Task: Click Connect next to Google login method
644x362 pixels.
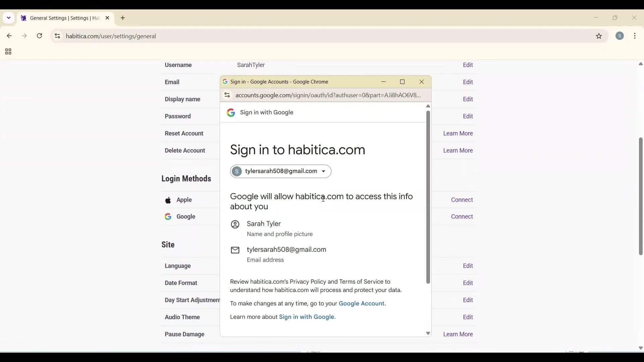Action: tap(462, 216)
